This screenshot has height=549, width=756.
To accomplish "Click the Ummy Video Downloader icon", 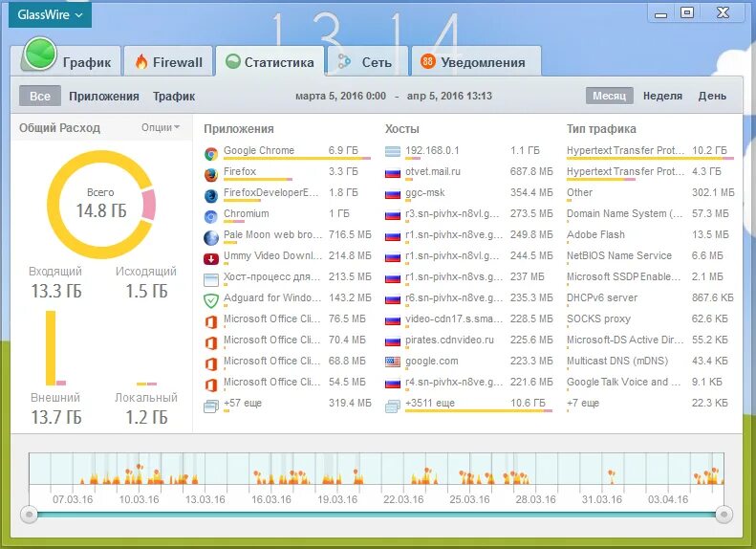I will pyautogui.click(x=210, y=259).
